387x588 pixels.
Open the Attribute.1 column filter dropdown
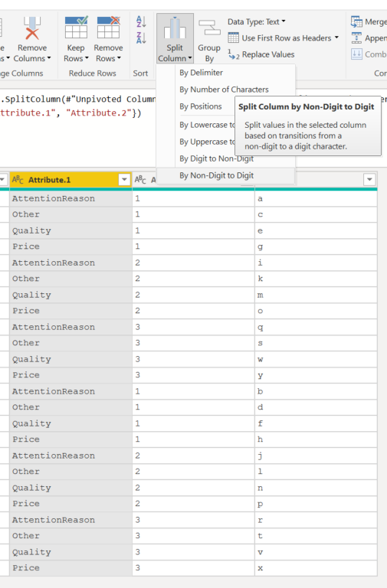point(124,180)
